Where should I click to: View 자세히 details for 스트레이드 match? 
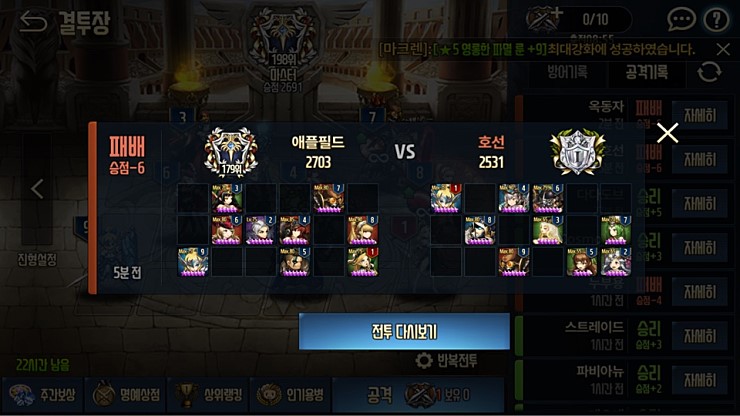[700, 336]
